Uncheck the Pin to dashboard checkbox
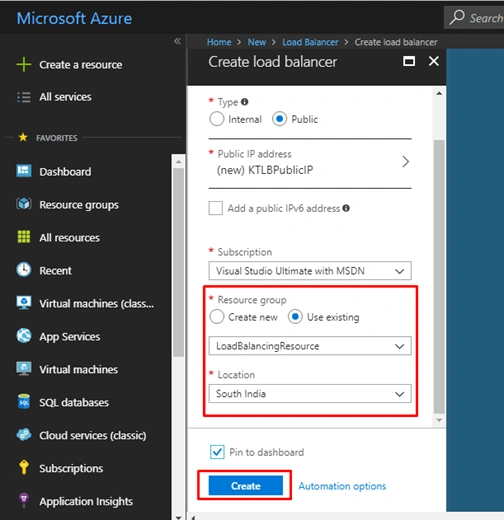This screenshot has height=520, width=504. (x=217, y=452)
